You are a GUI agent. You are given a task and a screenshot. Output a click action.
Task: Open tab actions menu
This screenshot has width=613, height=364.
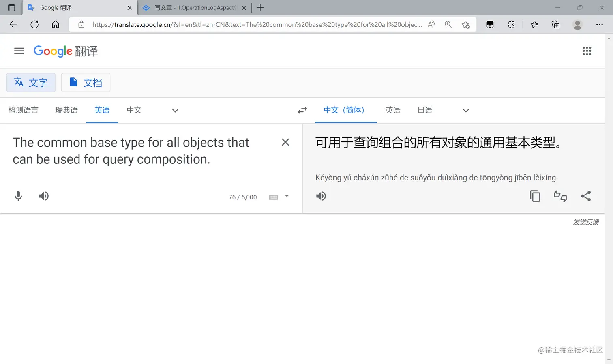(11, 8)
